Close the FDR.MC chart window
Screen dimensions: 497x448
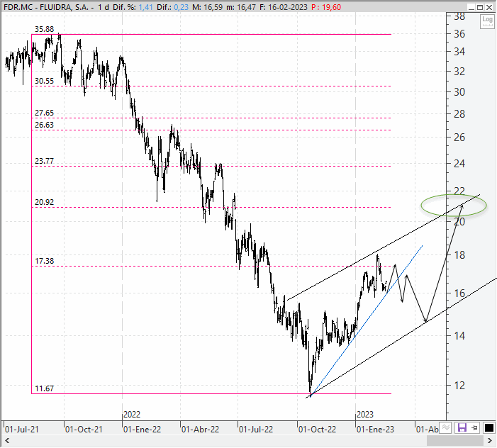coord(489,7)
